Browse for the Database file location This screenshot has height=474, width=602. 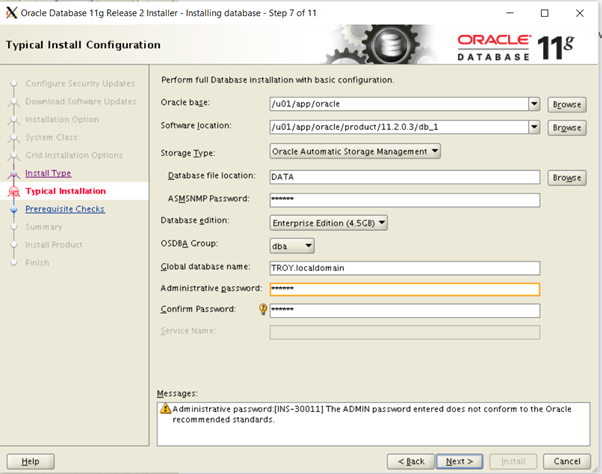point(566,177)
